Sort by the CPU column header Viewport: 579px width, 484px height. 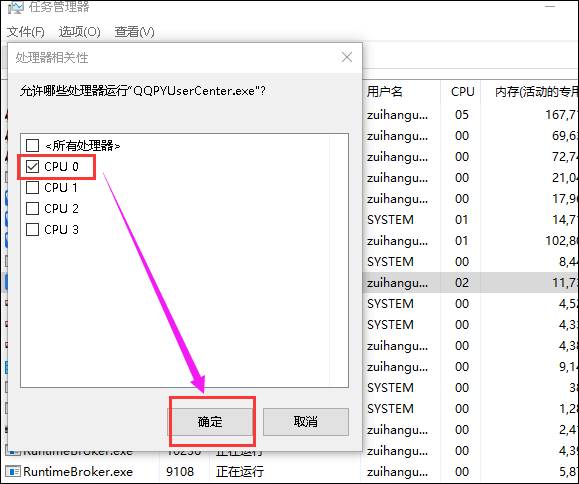pos(462,92)
